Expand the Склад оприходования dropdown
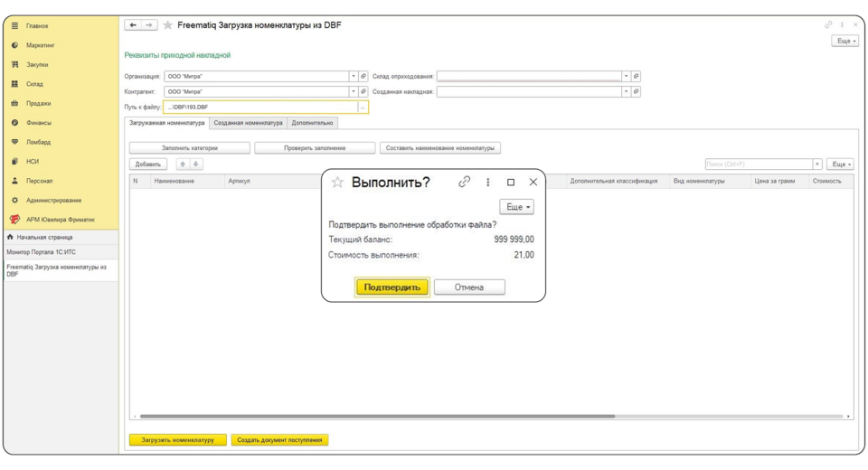The width and height of the screenshot is (868, 470). coord(626,77)
